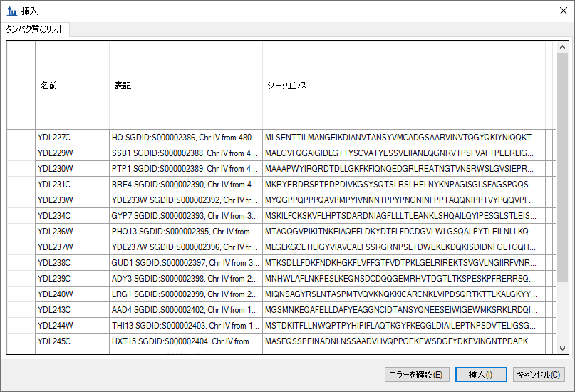Click the シークエンス column header
The image size is (575, 392).
pos(402,86)
